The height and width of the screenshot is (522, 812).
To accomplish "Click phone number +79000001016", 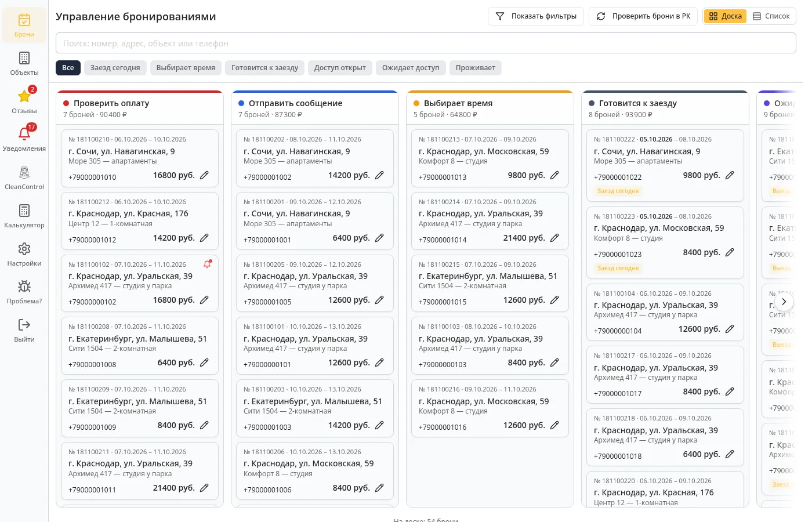I will [443, 427].
